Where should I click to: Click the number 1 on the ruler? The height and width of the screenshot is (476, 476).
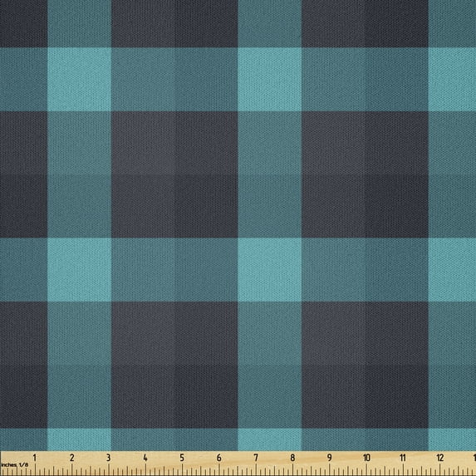[35, 458]
